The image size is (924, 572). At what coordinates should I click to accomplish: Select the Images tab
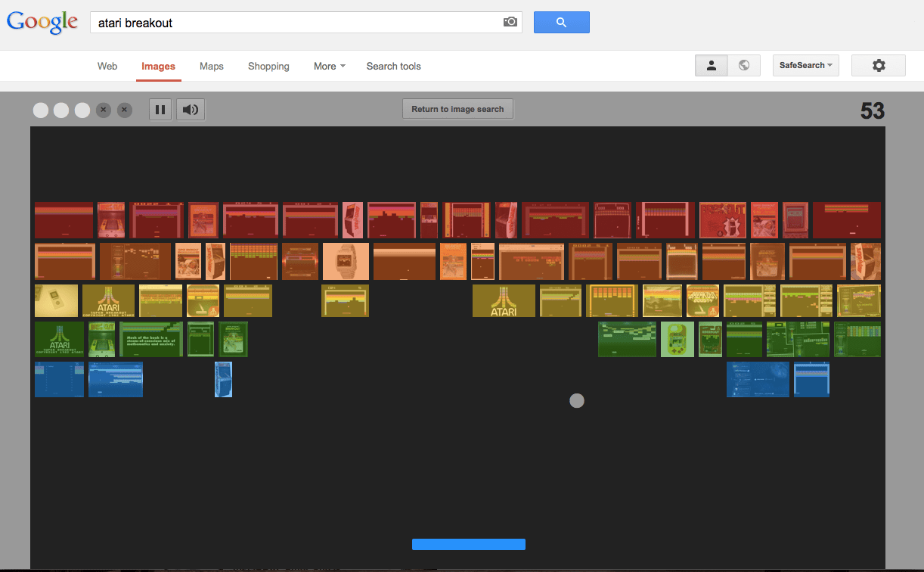click(x=158, y=67)
